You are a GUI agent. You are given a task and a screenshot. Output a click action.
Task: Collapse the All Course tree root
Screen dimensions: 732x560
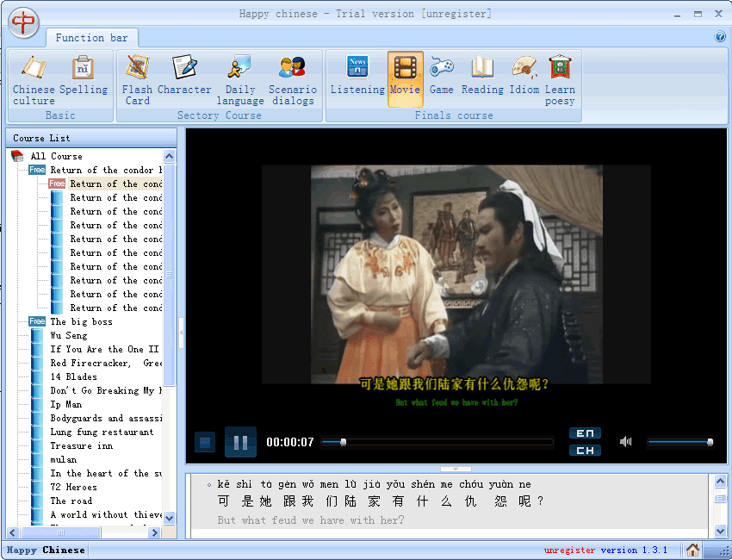[x=56, y=156]
